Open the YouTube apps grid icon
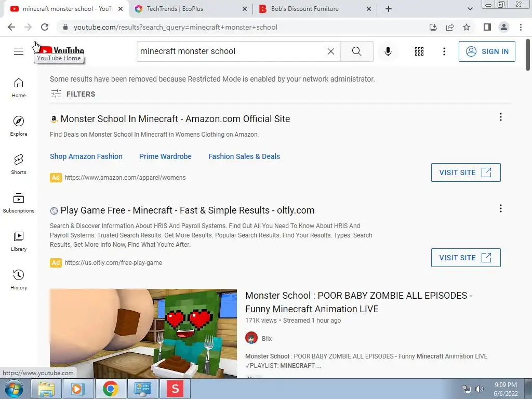The width and height of the screenshot is (532, 399). click(x=419, y=51)
